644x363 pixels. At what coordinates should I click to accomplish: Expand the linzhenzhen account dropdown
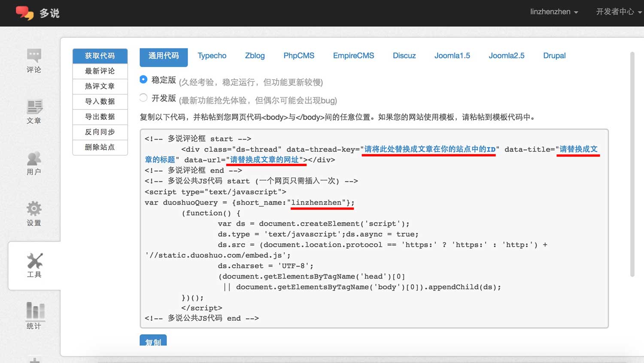tap(554, 12)
